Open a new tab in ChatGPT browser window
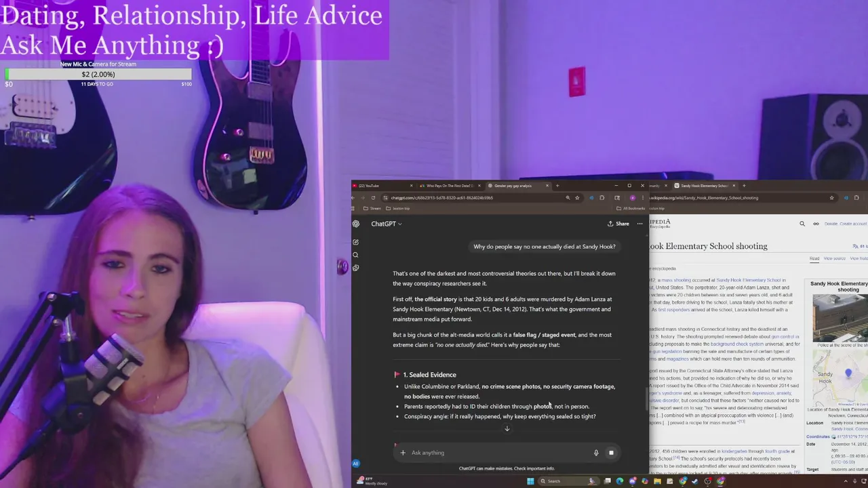This screenshot has height=488, width=868. [557, 186]
